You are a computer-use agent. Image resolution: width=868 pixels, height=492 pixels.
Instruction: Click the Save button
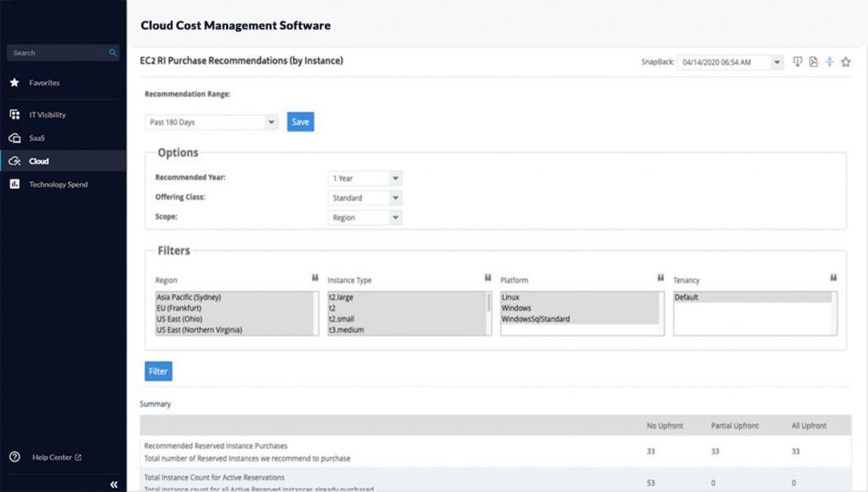[300, 121]
